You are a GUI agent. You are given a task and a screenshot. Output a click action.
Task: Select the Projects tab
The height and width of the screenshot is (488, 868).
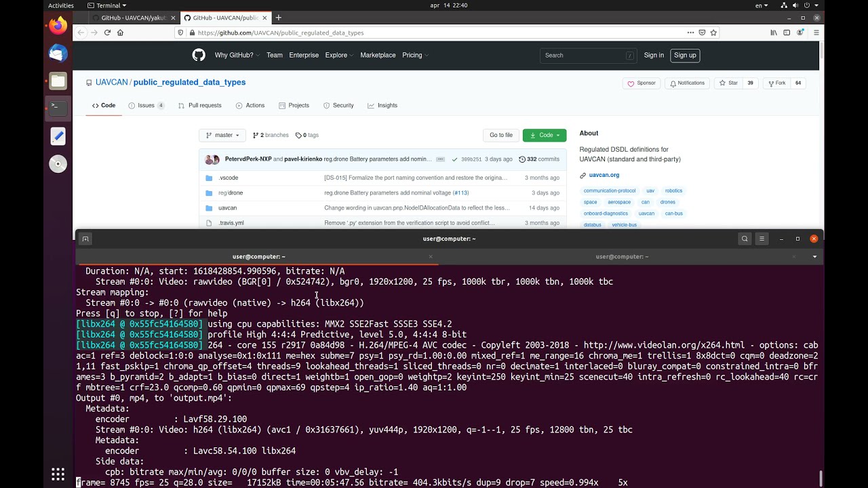[x=294, y=106]
